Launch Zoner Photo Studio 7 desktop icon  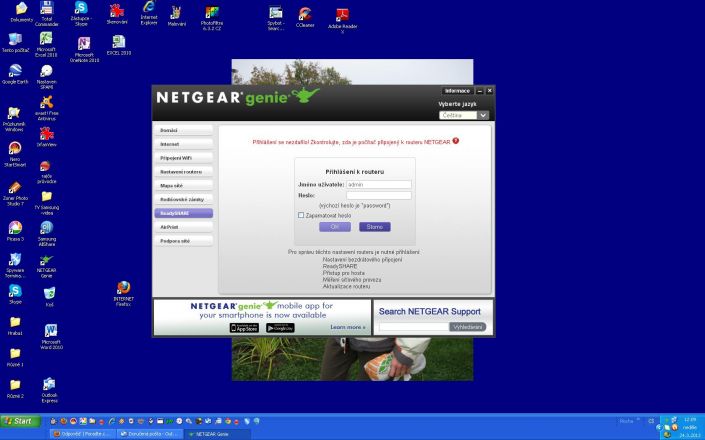coord(15,193)
